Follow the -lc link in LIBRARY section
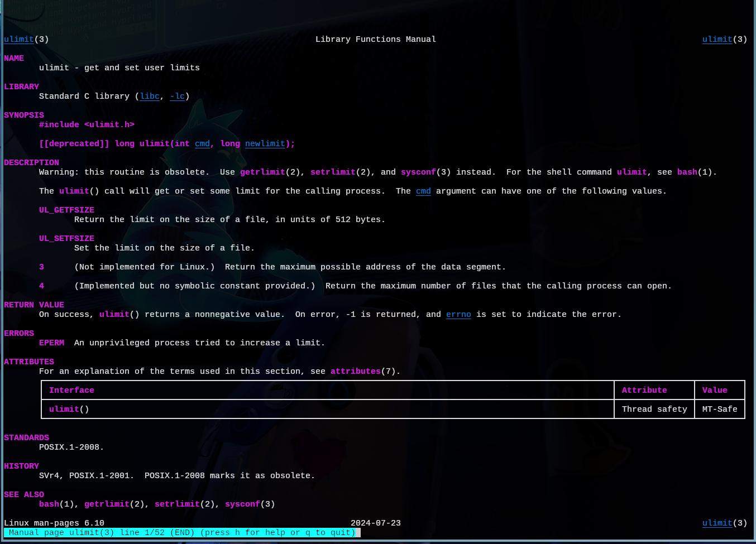Screen dimensions: 756x544 178,97
